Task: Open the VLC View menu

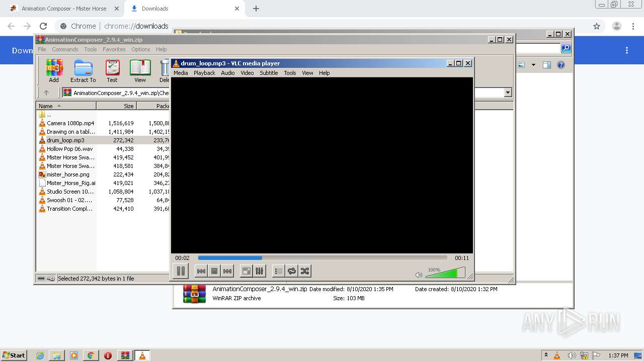Action: (x=307, y=73)
